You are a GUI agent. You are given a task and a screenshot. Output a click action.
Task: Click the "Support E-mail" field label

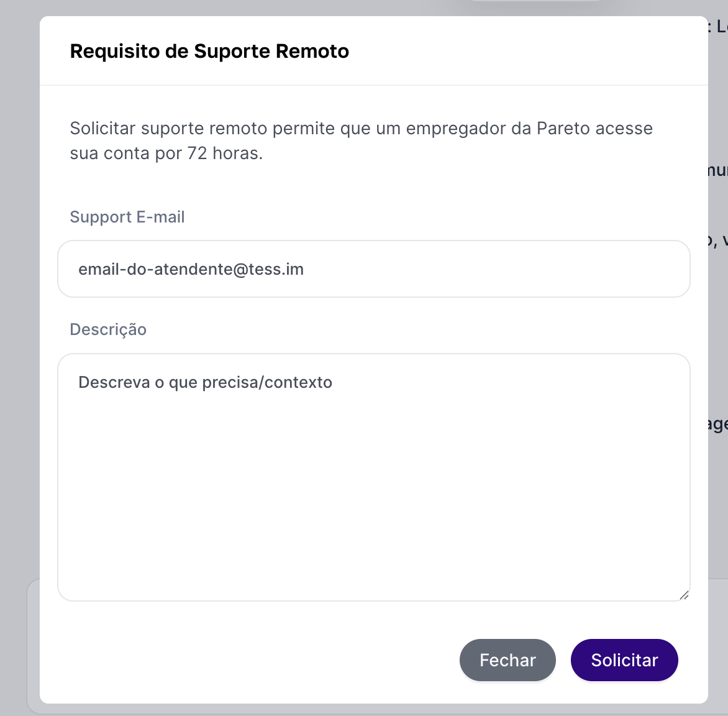(127, 217)
